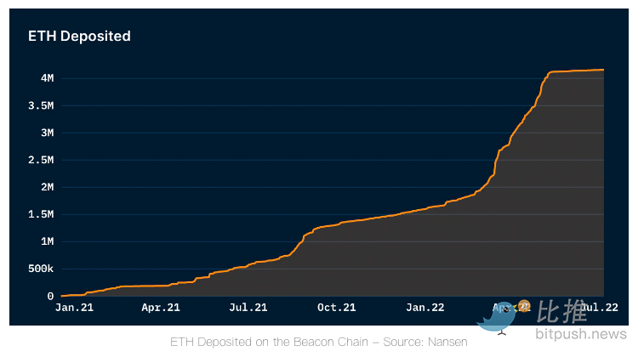Select the 4M y-axis label
Screen dimensions: 644x357
point(46,78)
